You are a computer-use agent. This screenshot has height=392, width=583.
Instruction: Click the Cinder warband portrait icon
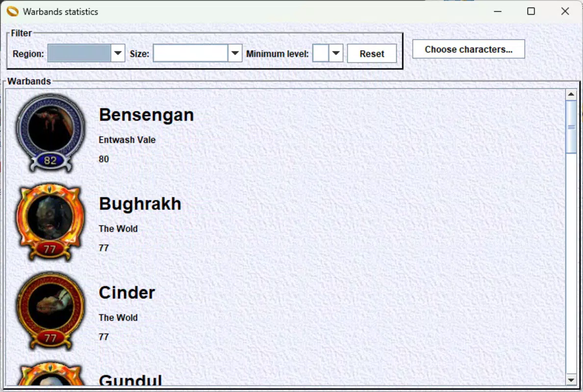tap(51, 311)
